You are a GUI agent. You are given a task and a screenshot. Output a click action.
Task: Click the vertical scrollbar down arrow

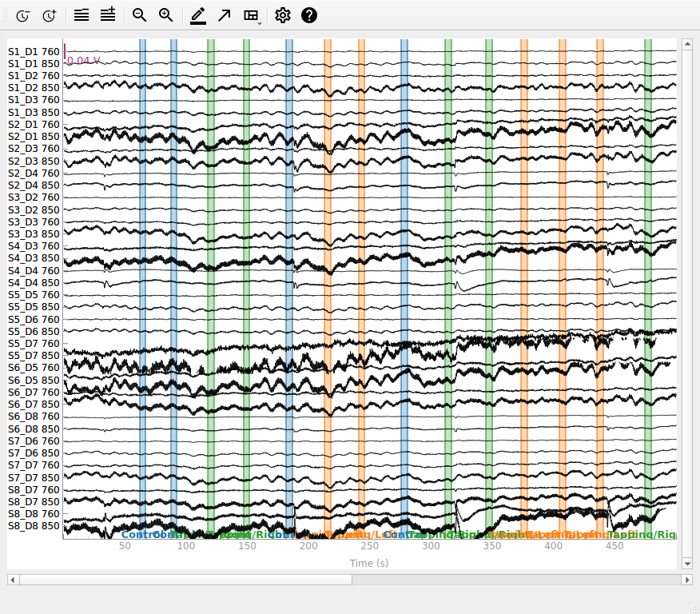[687, 564]
